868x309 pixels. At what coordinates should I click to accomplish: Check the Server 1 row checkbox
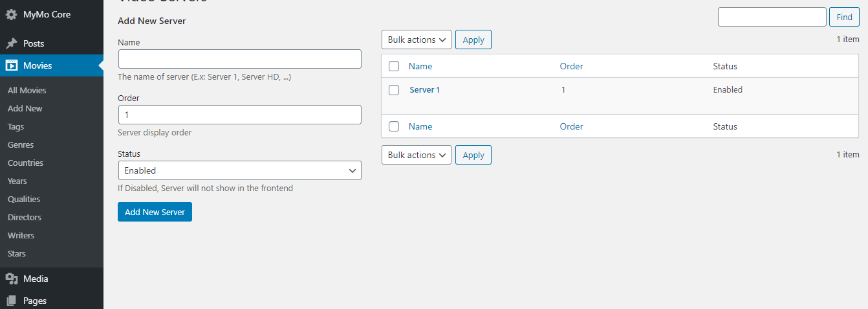tap(394, 90)
